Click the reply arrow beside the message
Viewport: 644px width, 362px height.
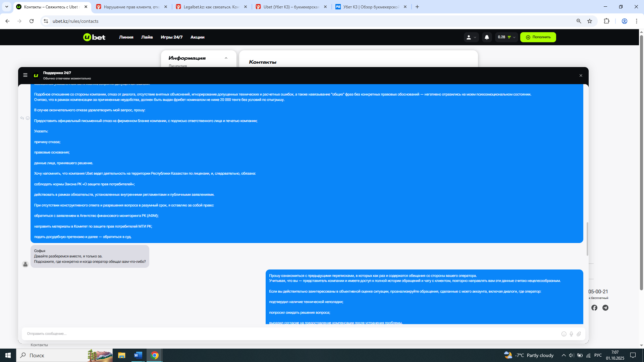coord(22,118)
